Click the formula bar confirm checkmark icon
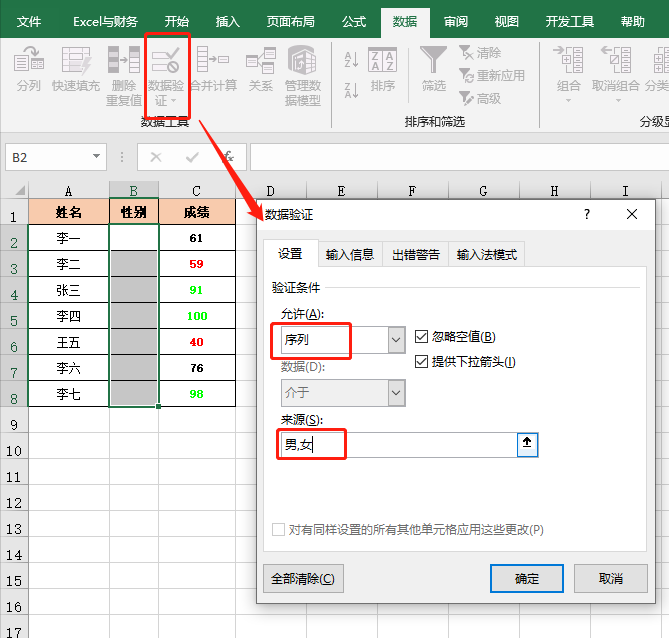The width and height of the screenshot is (669, 638). (x=192, y=157)
